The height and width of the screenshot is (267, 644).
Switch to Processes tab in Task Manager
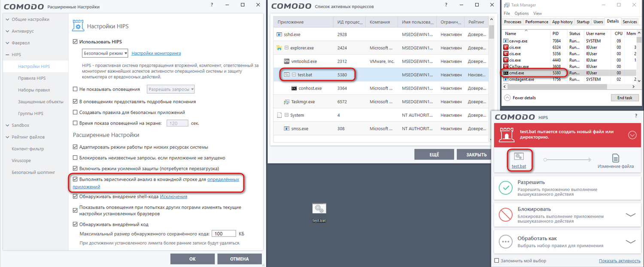coord(513,21)
